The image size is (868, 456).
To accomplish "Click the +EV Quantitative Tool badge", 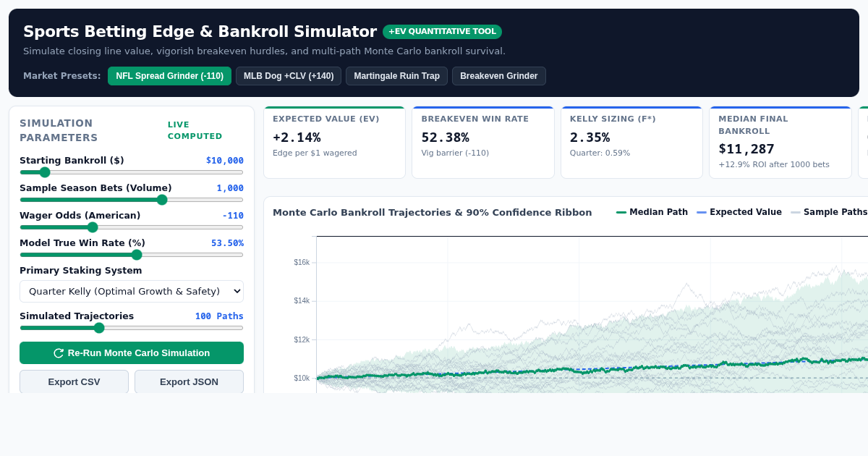I will pos(442,32).
